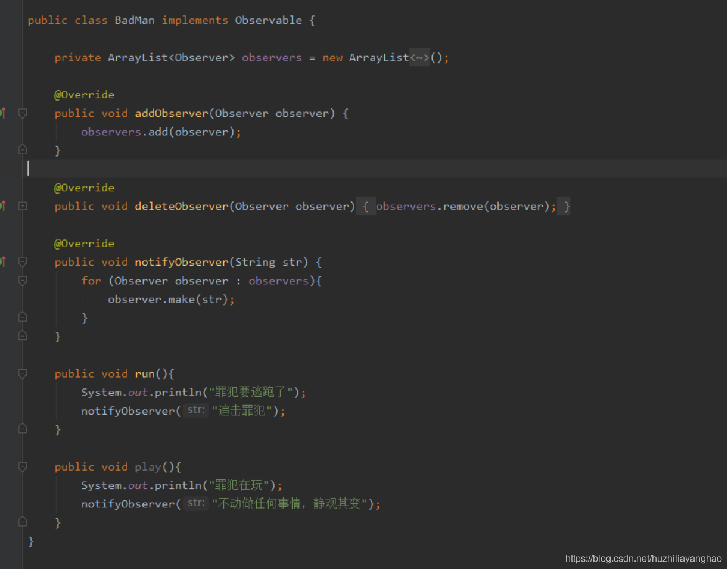Click the string "罪犯在玩"

(238, 485)
